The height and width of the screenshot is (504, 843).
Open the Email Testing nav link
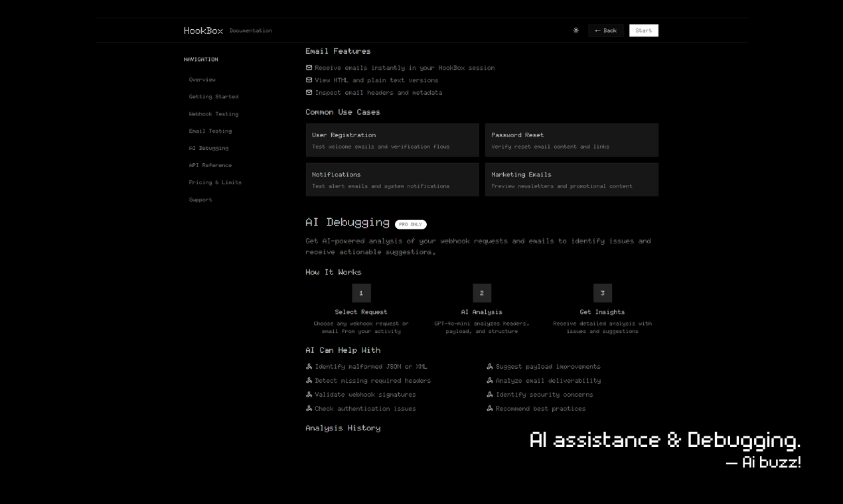[x=210, y=131]
